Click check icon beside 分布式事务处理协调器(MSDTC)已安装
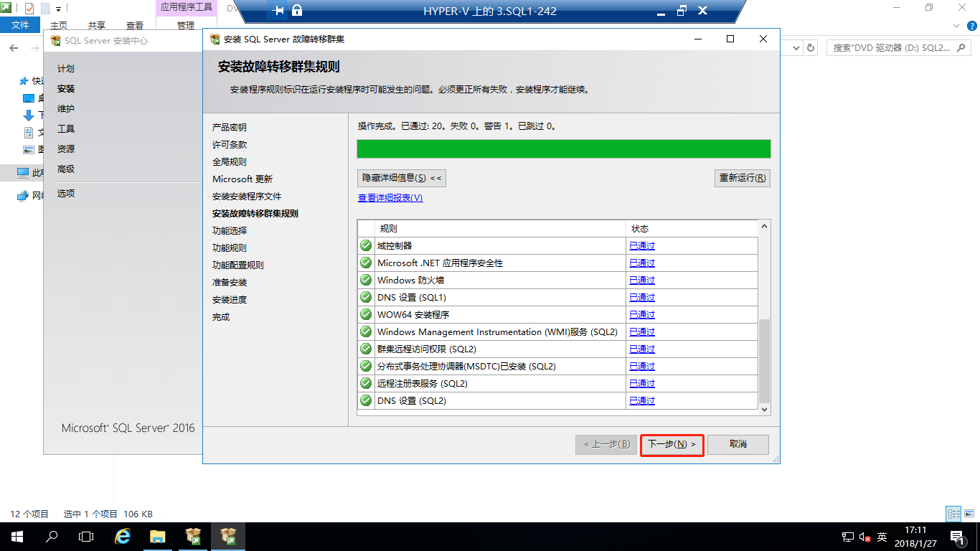Viewport: 980px width, 551px height. (366, 366)
